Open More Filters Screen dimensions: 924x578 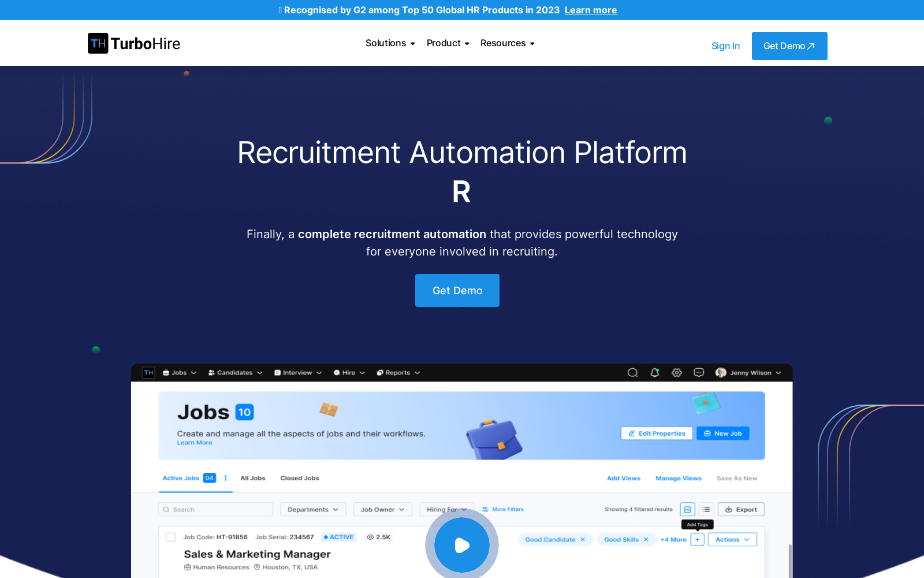(x=503, y=509)
